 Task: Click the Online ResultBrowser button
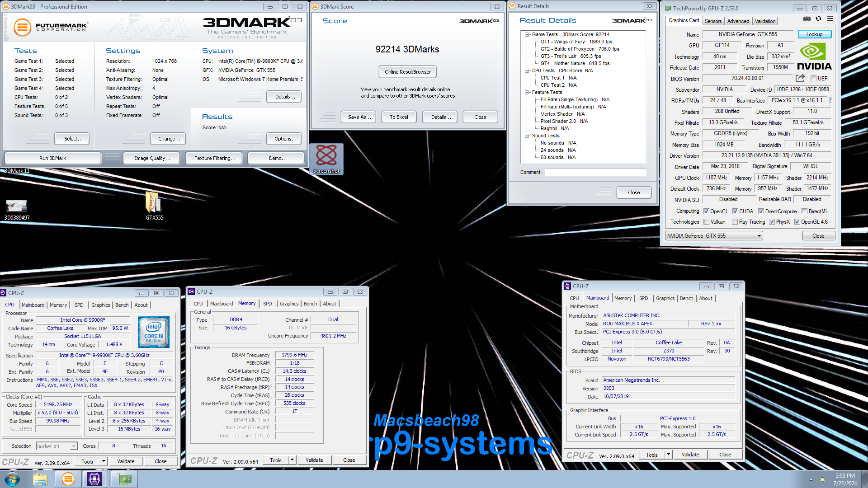click(x=408, y=72)
